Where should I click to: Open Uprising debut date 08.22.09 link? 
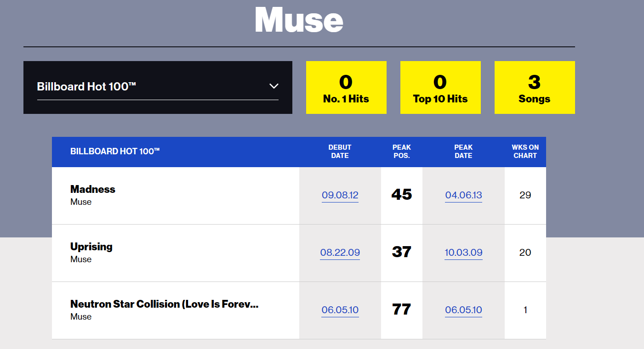coord(340,253)
